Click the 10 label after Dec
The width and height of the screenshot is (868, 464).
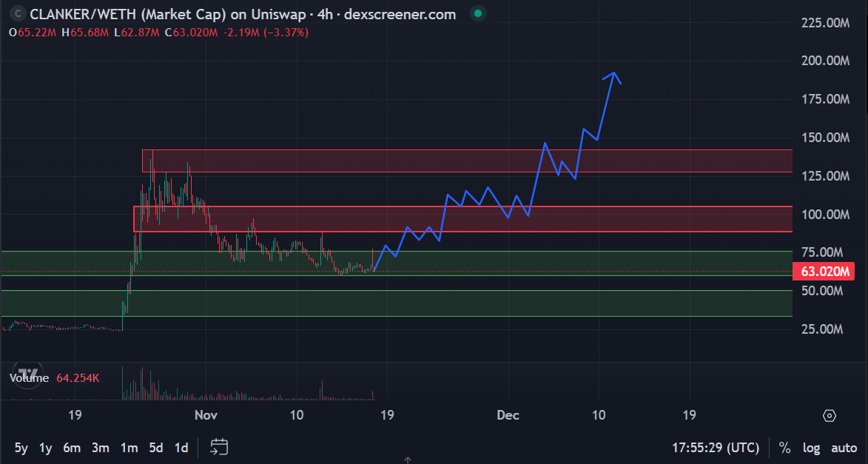(x=599, y=414)
